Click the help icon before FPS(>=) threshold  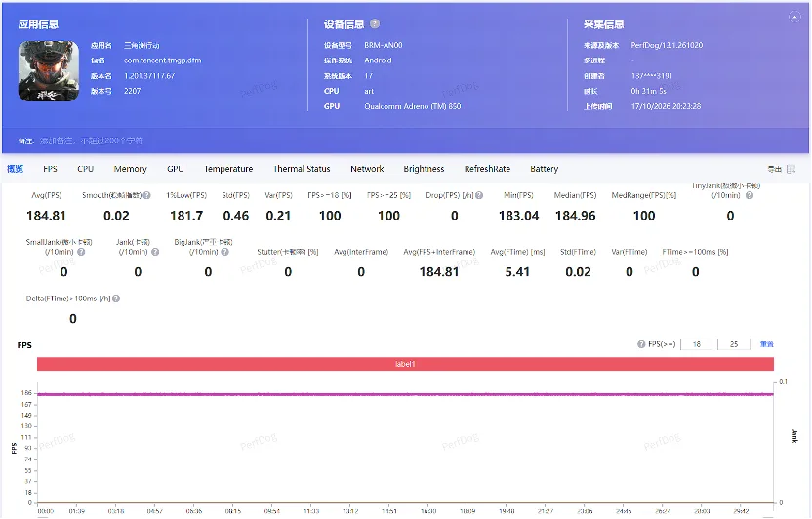(641, 344)
